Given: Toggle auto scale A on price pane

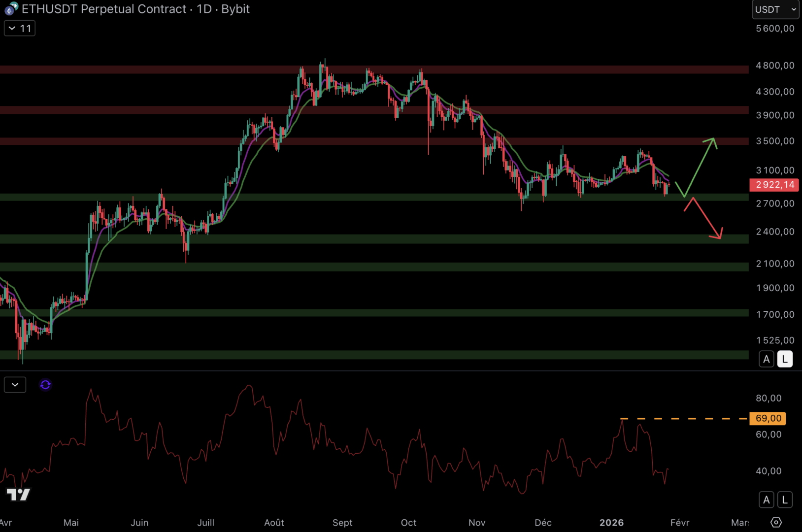Looking at the screenshot, I should [766, 359].
